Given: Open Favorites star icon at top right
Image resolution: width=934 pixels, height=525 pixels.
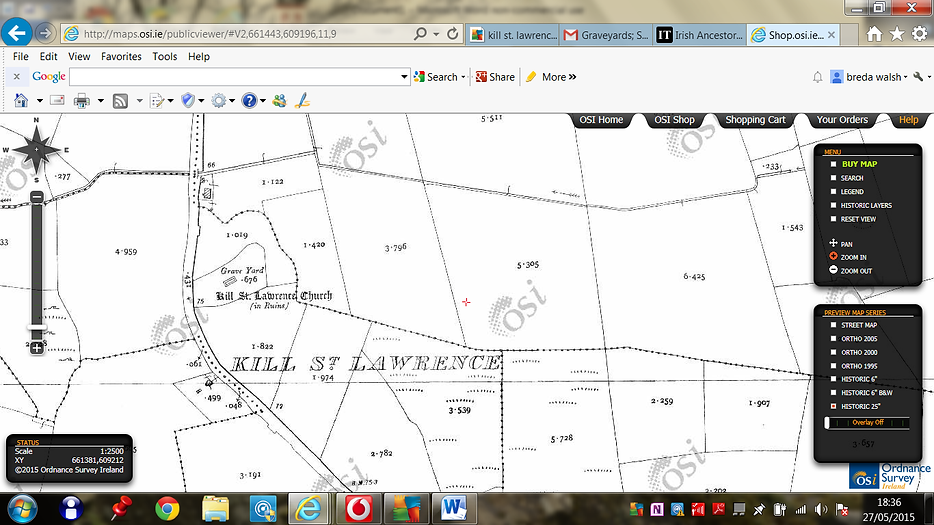Looking at the screenshot, I should (896, 34).
